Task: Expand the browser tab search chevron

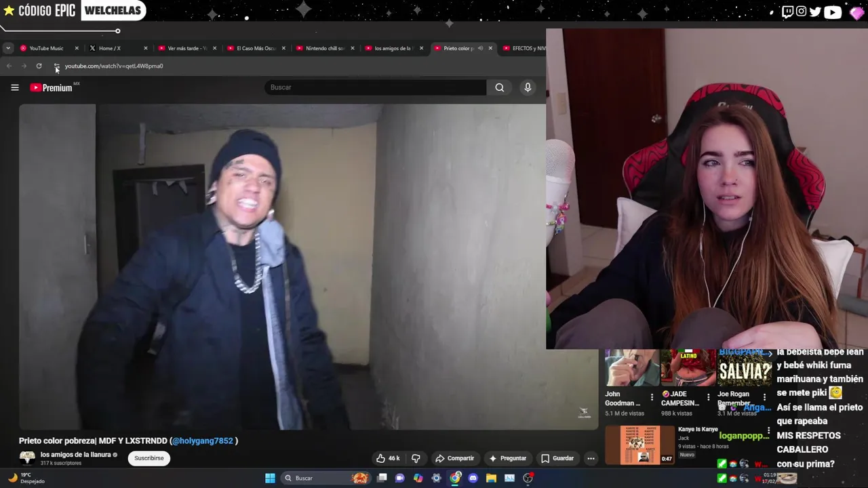Action: click(7, 48)
